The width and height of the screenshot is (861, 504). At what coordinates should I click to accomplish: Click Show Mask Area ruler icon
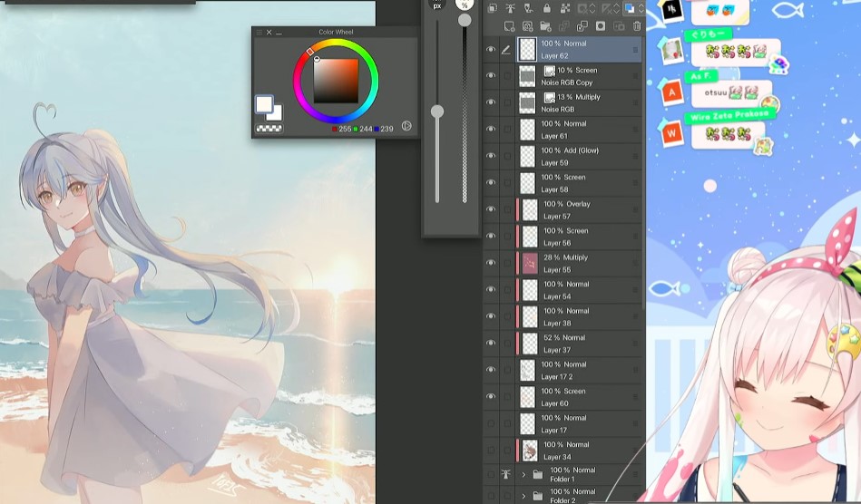[606, 8]
